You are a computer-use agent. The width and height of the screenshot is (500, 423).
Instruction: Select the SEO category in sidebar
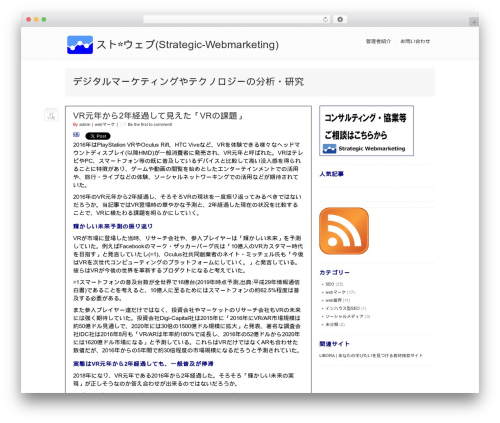[330, 284]
